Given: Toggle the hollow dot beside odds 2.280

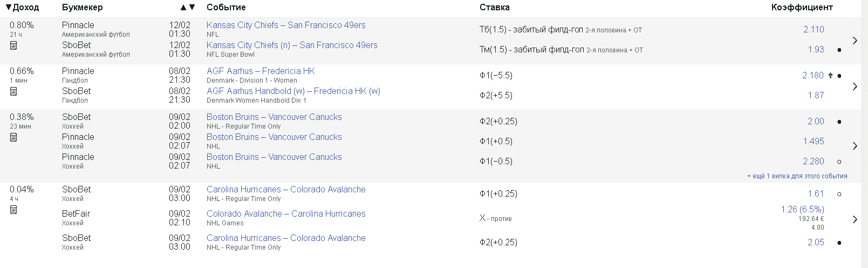Looking at the screenshot, I should [x=839, y=162].
